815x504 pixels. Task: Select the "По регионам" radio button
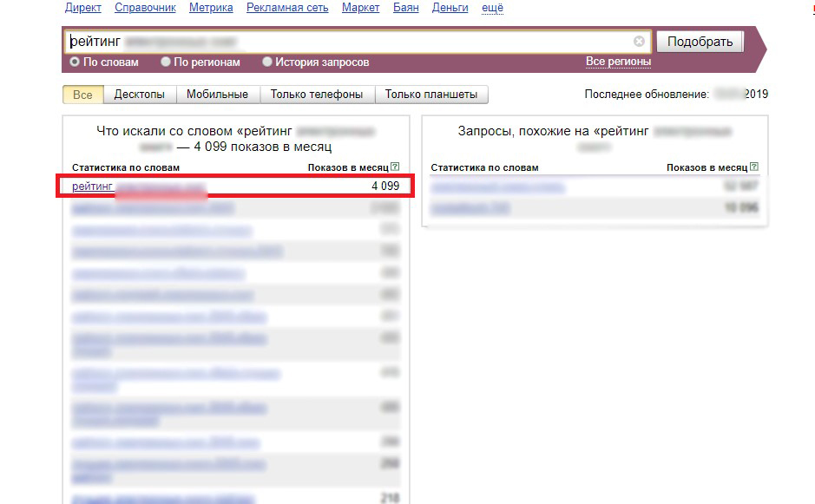click(166, 62)
